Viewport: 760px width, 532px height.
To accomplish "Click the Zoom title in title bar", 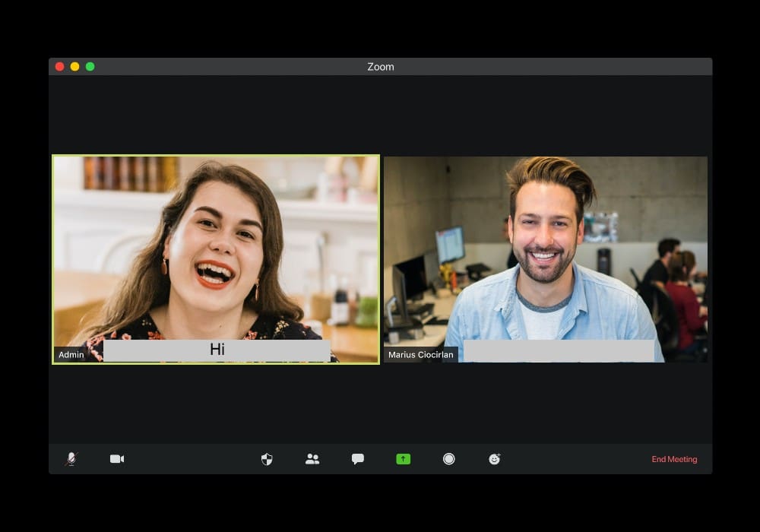I will coord(380,67).
